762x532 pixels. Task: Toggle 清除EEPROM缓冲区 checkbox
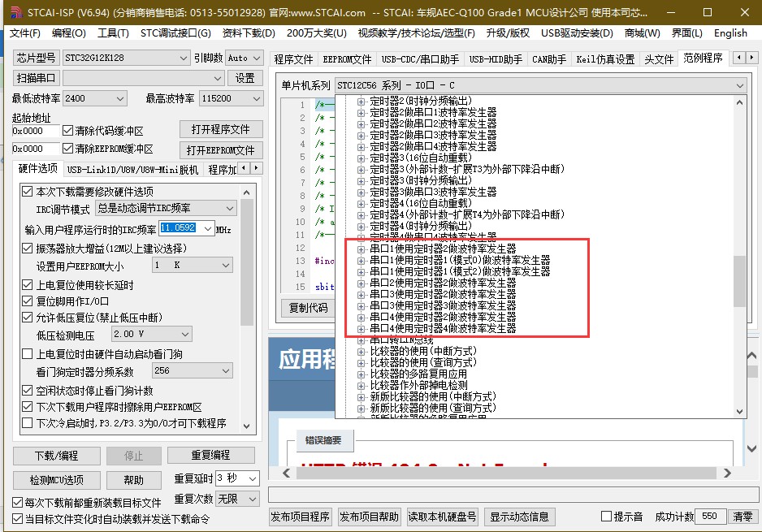pyautogui.click(x=68, y=149)
